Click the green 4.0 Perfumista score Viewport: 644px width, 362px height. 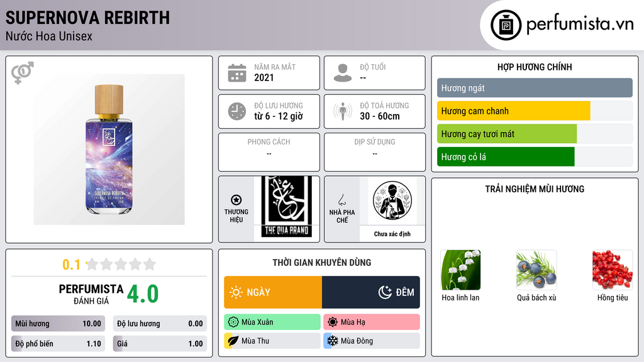pos(143,294)
